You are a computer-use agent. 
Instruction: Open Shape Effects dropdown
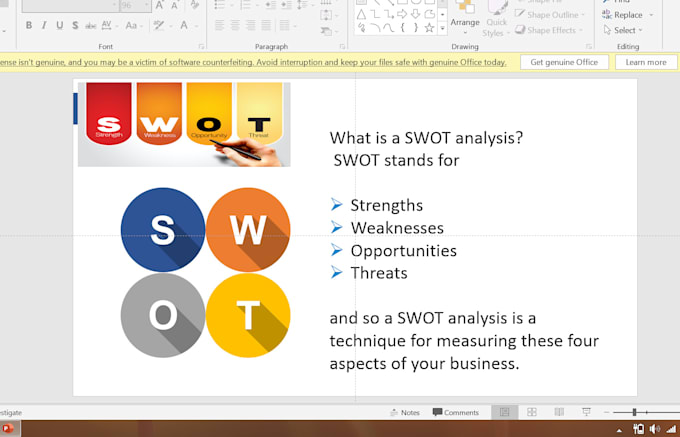click(548, 30)
